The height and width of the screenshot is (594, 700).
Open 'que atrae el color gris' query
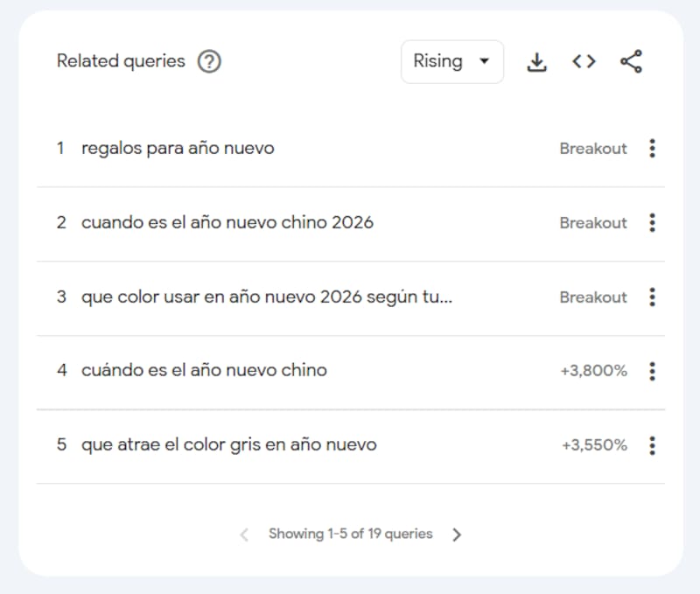228,445
